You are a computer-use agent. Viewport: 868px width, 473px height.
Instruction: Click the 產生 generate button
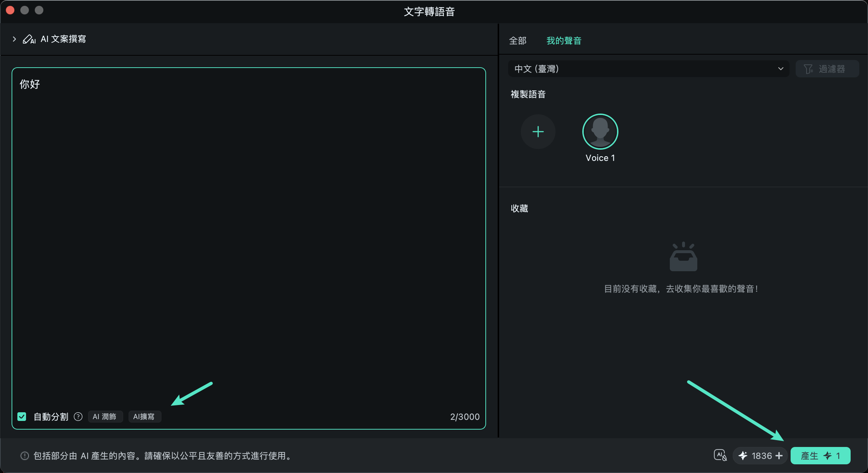pos(820,456)
